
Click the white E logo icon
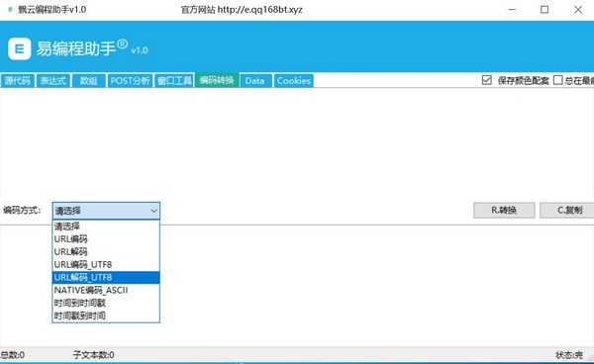[20, 48]
